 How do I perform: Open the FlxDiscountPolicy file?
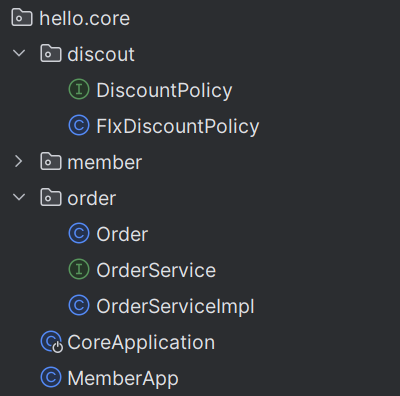pos(178,127)
